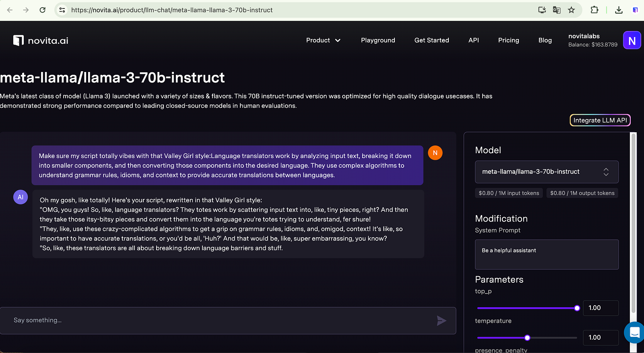Open the Pricing page
This screenshot has height=353, width=644.
click(508, 40)
